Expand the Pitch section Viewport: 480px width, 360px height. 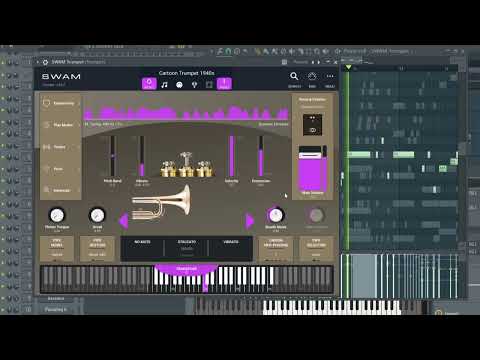(x=61, y=169)
